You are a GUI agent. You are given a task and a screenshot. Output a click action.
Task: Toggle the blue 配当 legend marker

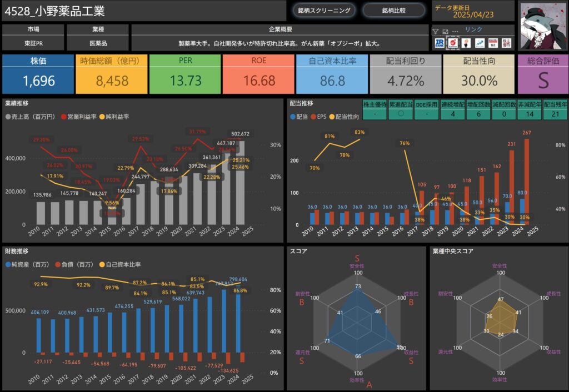coord(292,117)
